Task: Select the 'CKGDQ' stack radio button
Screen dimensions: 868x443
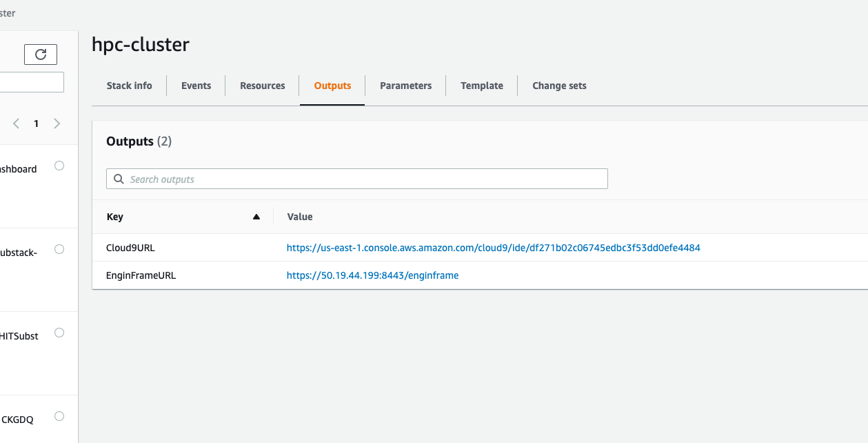Action: pyautogui.click(x=59, y=416)
